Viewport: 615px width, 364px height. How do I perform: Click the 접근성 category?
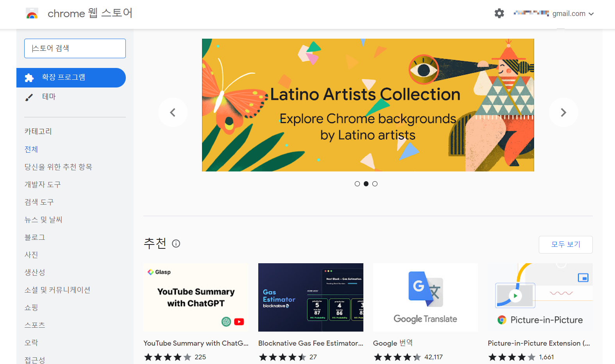[35, 360]
